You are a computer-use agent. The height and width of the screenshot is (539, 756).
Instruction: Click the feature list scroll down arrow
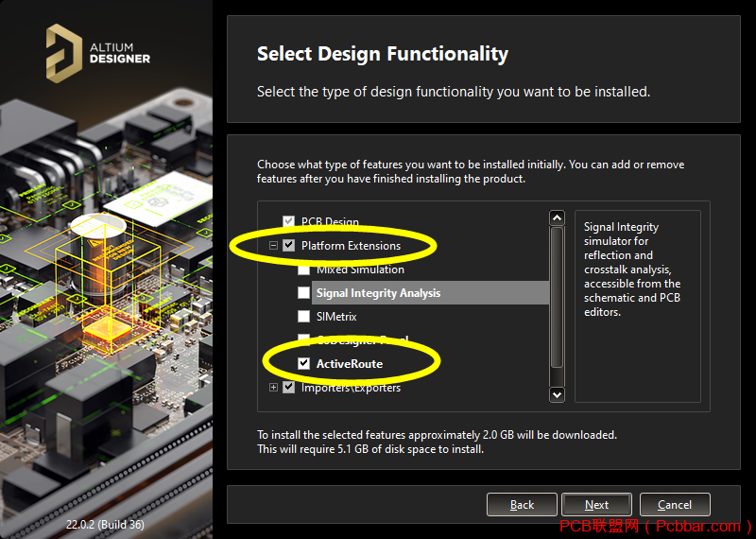[x=557, y=394]
